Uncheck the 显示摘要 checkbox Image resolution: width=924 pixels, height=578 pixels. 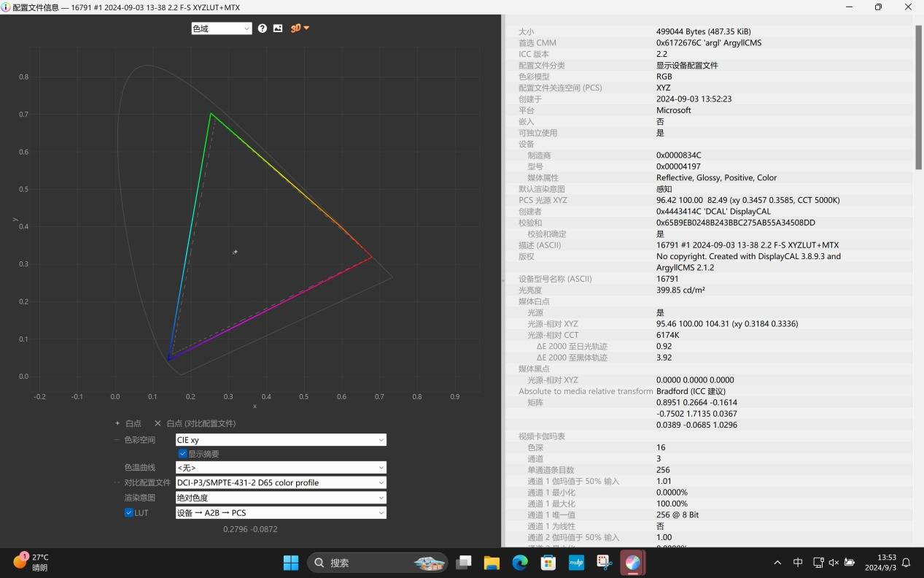click(183, 454)
